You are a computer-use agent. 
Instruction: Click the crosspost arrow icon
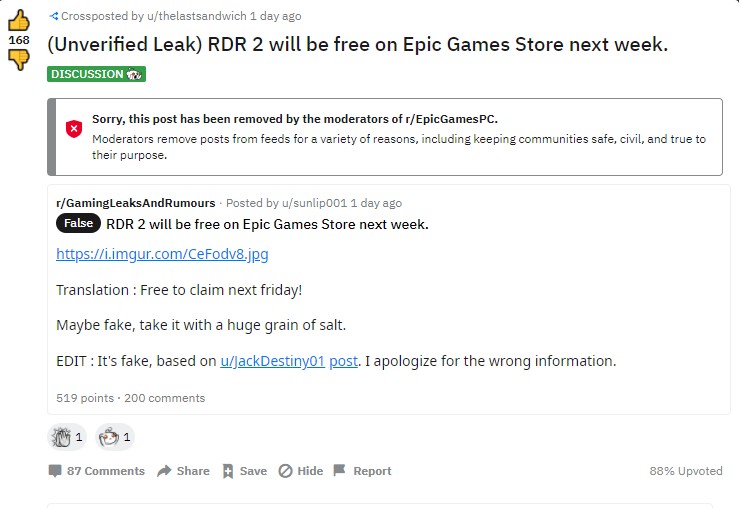(x=53, y=16)
